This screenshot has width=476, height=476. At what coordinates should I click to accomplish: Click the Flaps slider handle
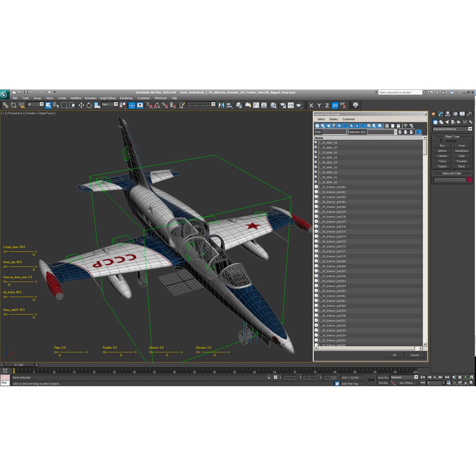click(60, 355)
